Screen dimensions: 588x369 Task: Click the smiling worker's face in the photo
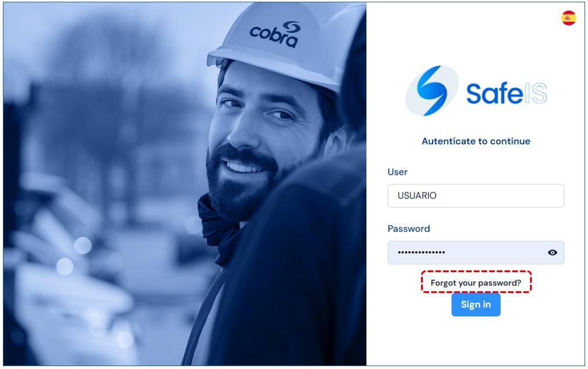pyautogui.click(x=263, y=143)
